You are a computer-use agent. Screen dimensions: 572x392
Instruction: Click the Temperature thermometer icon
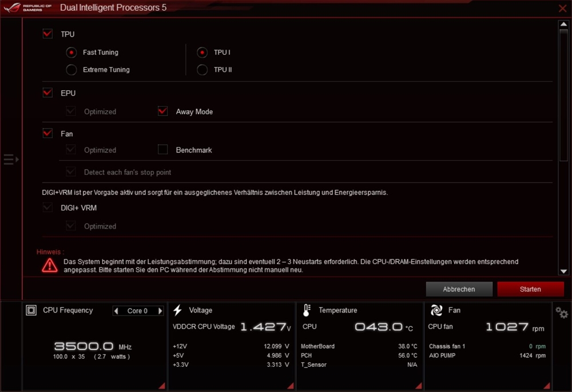[307, 310]
